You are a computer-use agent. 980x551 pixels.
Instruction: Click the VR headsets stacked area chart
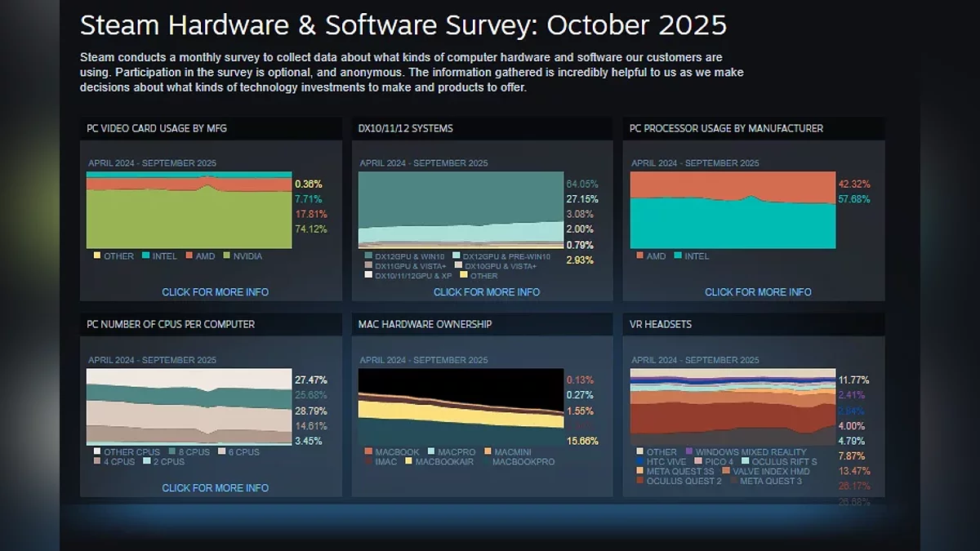coord(733,406)
